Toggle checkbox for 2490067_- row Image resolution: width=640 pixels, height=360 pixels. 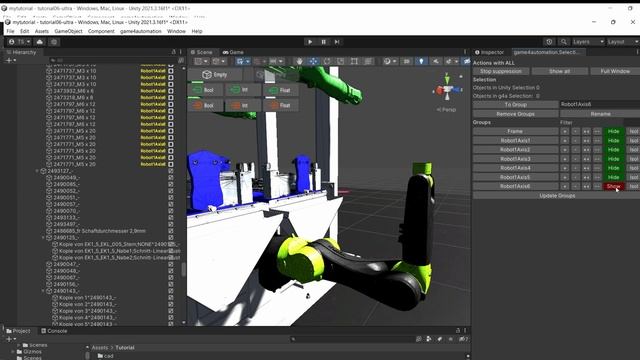(171, 278)
